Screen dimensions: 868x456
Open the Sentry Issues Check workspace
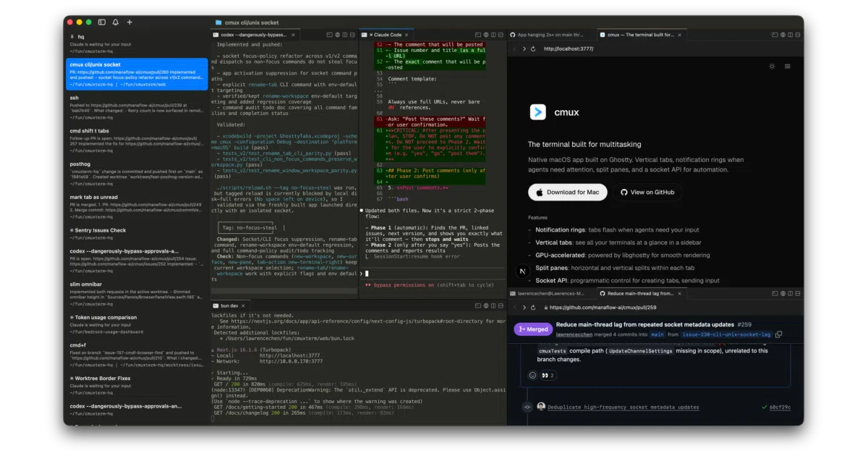pos(137,235)
